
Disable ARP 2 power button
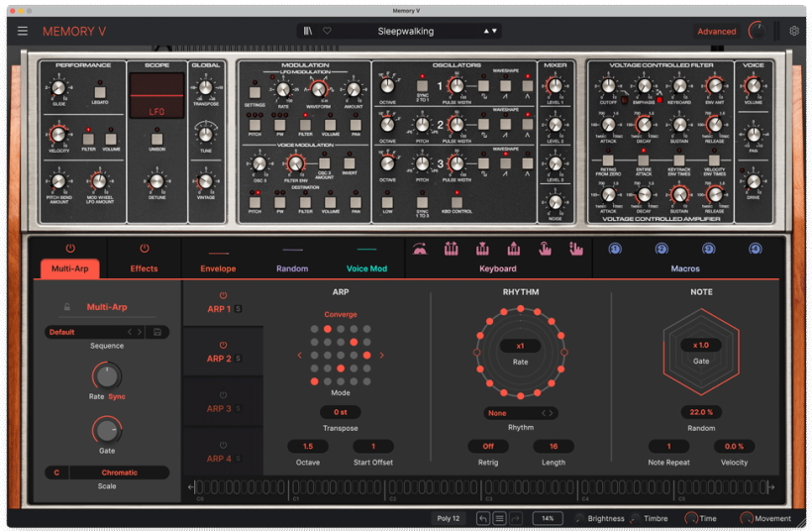[223, 345]
